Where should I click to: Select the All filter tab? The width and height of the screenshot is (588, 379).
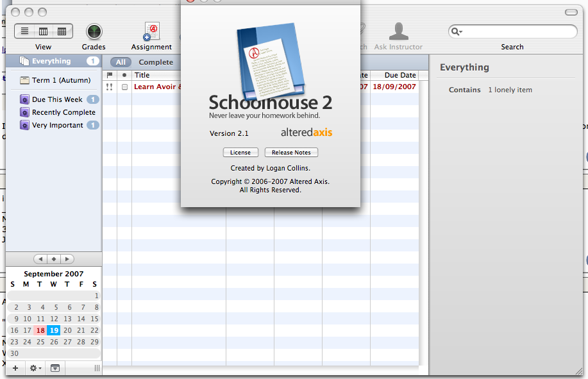(x=121, y=62)
